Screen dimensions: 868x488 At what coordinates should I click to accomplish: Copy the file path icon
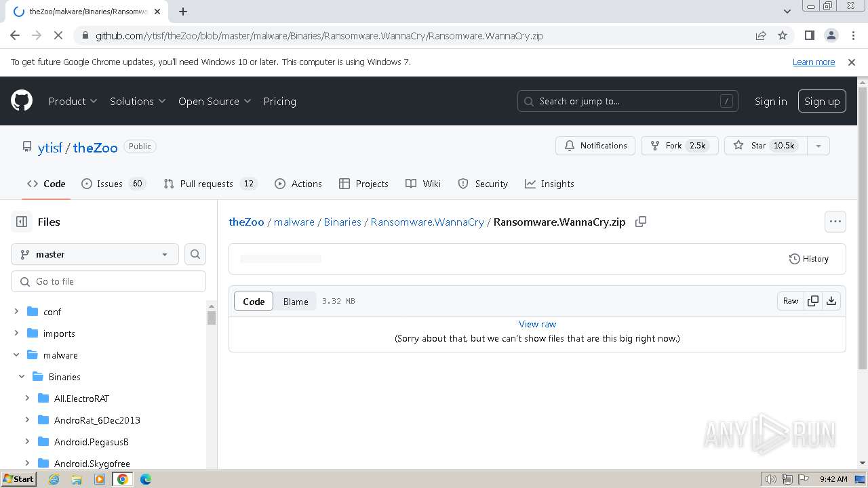click(640, 222)
